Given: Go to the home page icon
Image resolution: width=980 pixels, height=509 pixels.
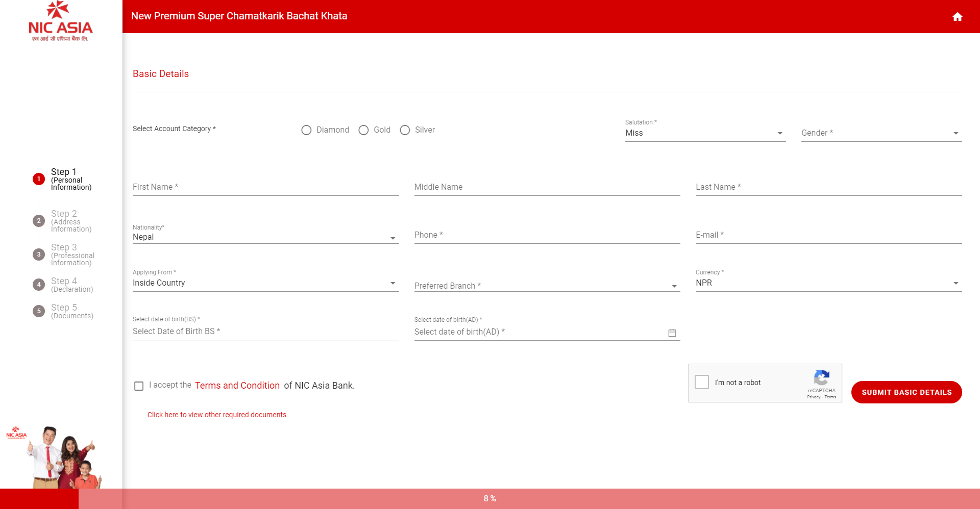Looking at the screenshot, I should (957, 17).
